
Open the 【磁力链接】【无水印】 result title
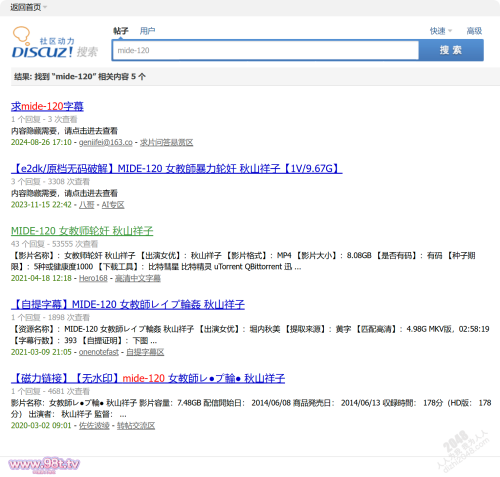click(148, 378)
